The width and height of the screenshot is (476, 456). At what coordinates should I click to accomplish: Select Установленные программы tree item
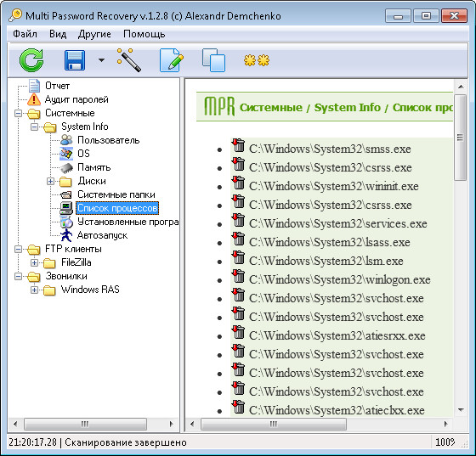click(x=127, y=222)
